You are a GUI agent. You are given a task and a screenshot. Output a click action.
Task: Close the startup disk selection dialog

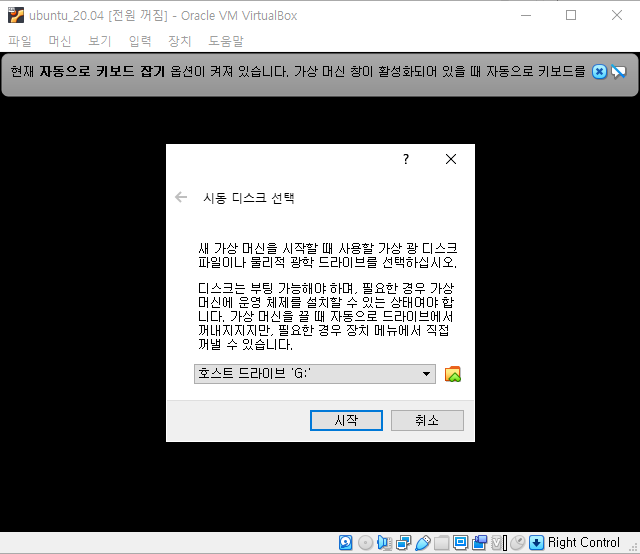coord(451,159)
